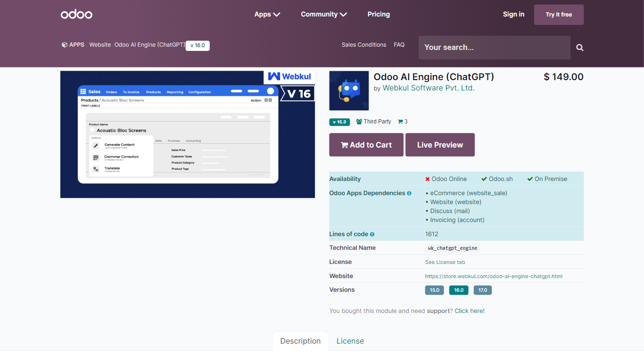Select version 15.0 badge
Image resolution: width=644 pixels, height=362 pixels.
(x=434, y=290)
